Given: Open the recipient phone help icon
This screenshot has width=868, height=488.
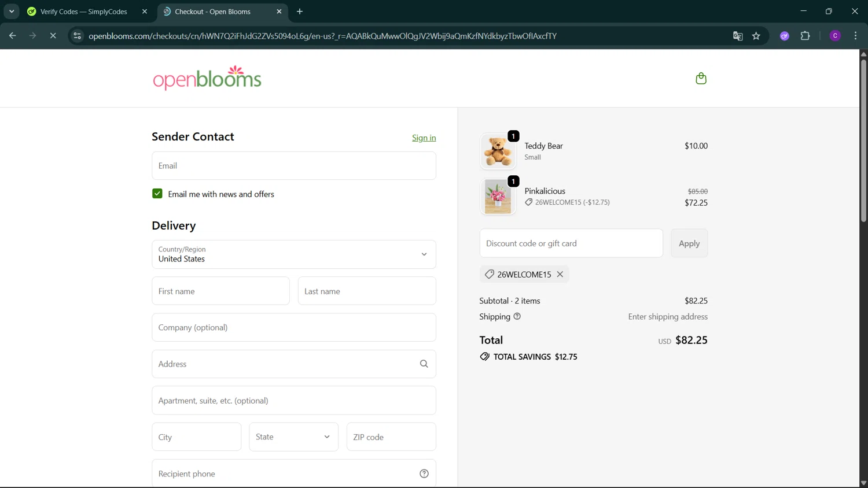Looking at the screenshot, I should coord(424,474).
